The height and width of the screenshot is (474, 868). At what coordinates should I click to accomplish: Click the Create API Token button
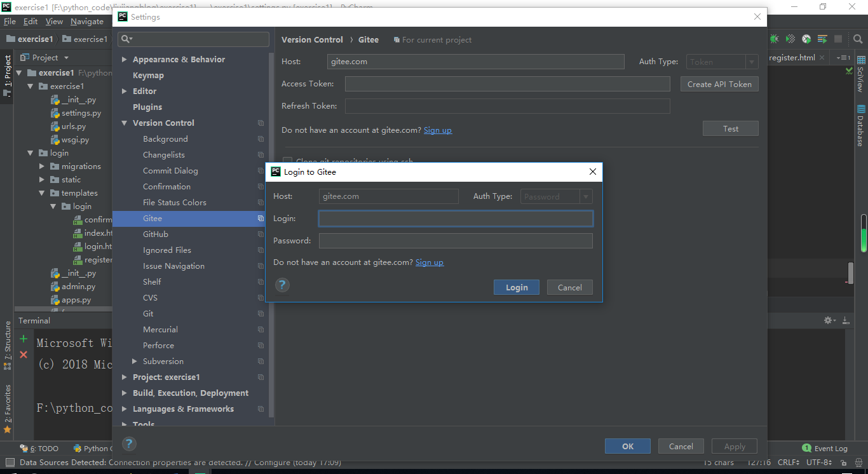click(x=719, y=84)
